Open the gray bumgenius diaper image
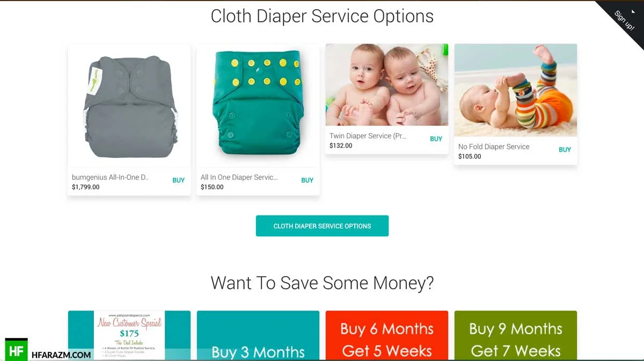Image resolution: width=644 pixels, height=361 pixels. pos(129,106)
